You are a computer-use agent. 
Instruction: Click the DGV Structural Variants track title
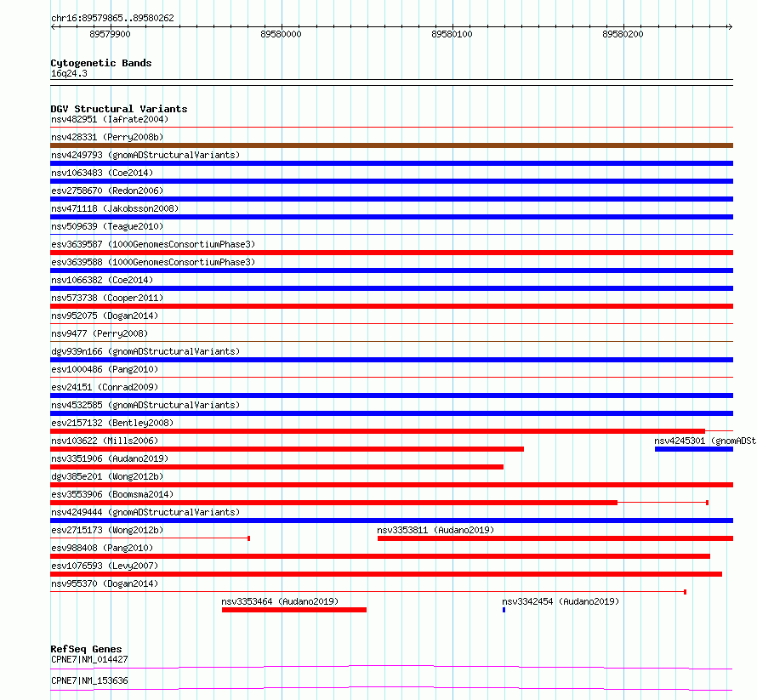click(119, 109)
